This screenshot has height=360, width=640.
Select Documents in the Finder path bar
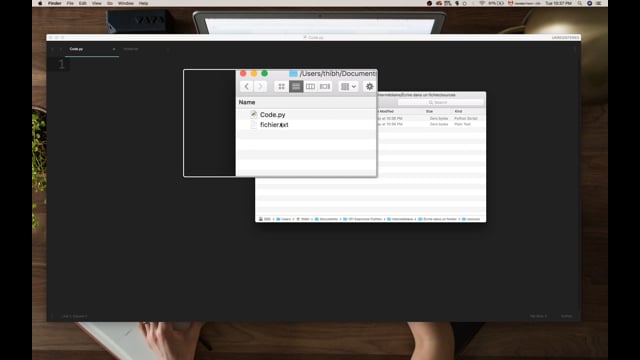tap(327, 219)
